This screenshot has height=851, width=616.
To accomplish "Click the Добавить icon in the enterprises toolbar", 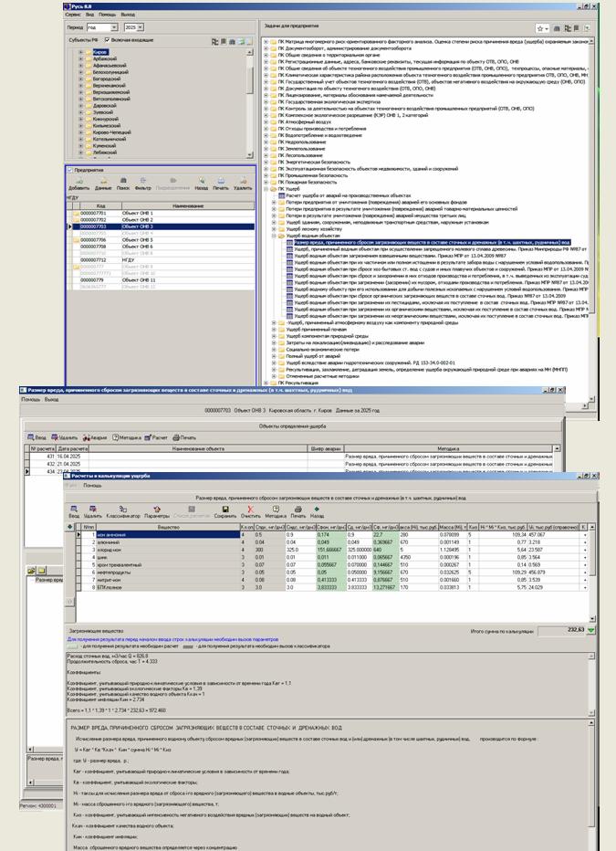I will 79,183.
